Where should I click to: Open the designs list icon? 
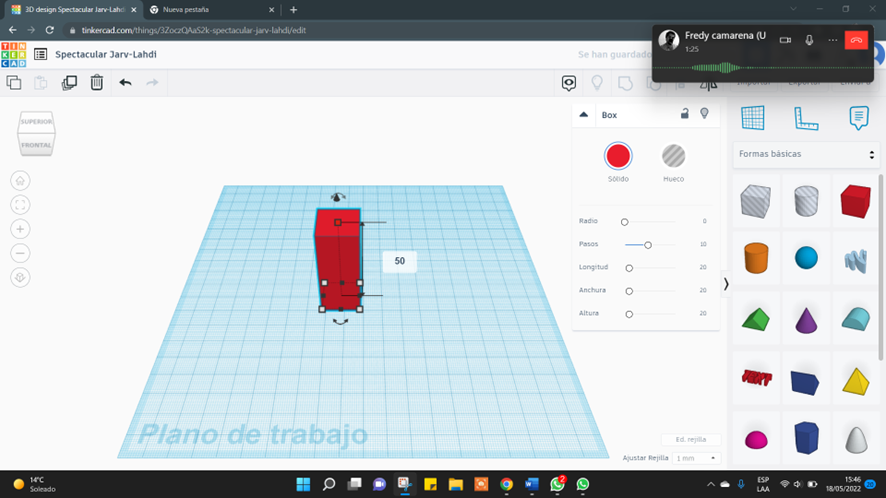point(40,54)
